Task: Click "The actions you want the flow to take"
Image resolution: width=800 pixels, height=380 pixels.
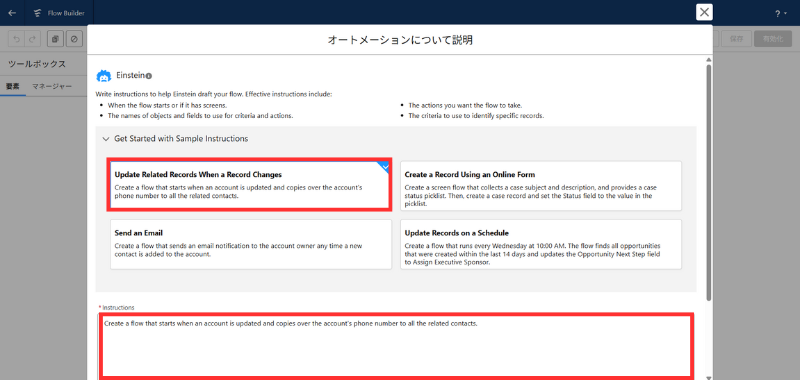Action: pyautogui.click(x=465, y=105)
